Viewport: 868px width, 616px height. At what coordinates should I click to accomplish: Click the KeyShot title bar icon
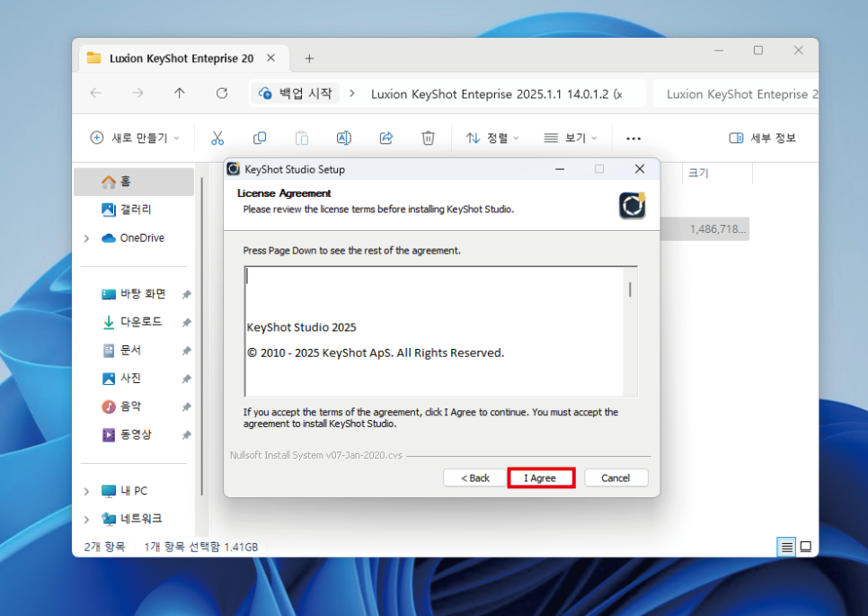coord(234,169)
